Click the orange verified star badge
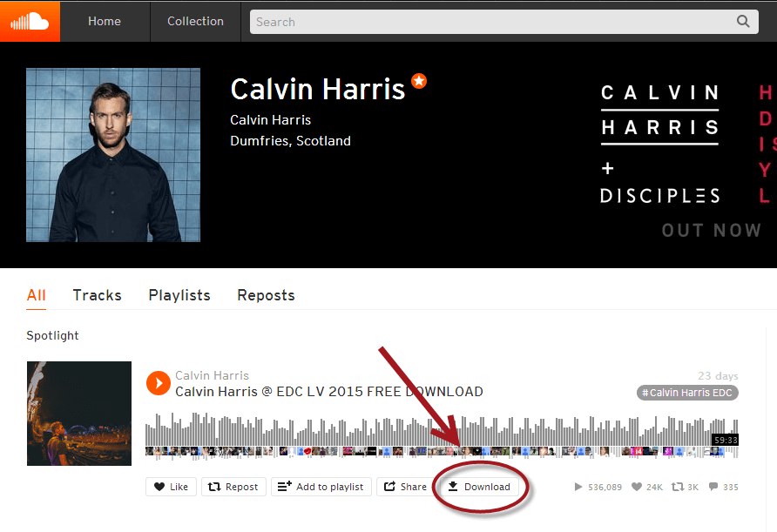 [419, 81]
